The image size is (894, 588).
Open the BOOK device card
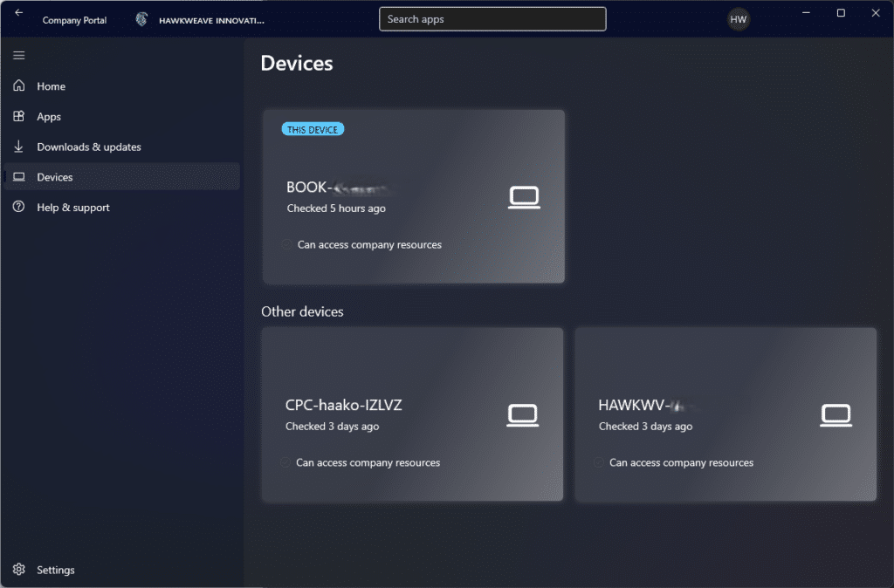[x=413, y=196]
